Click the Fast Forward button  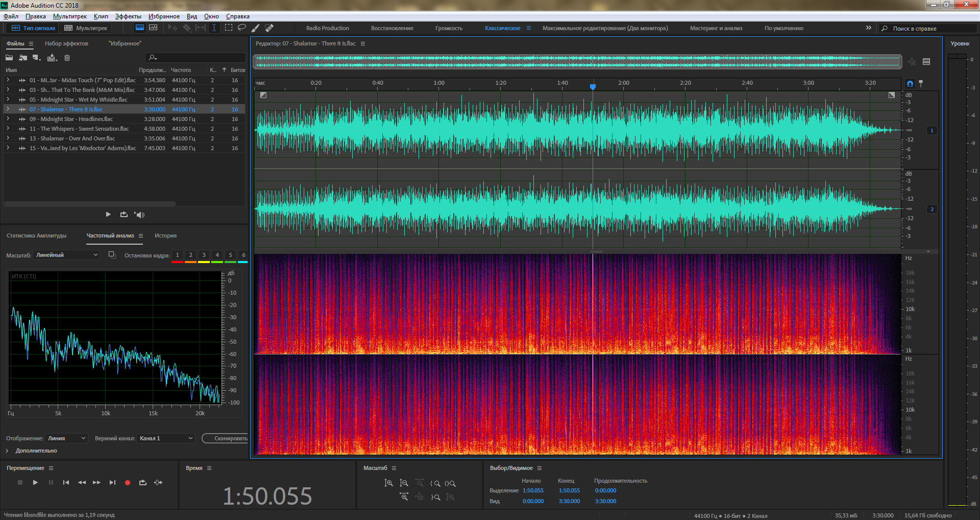96,482
